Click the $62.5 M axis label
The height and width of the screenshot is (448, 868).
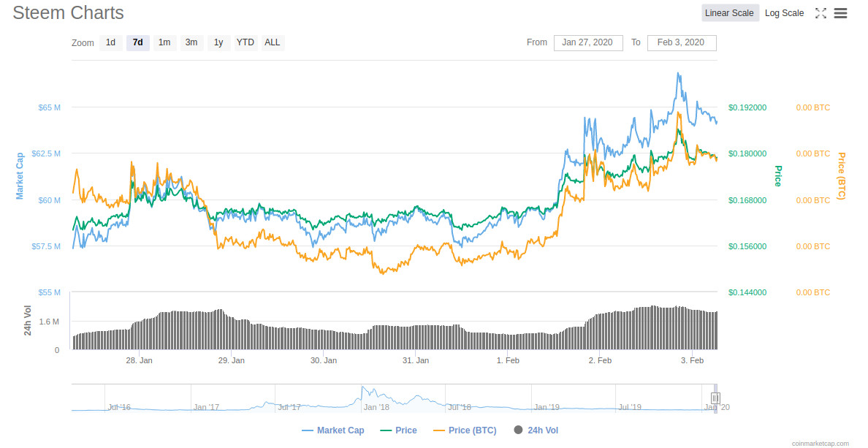tap(46, 153)
